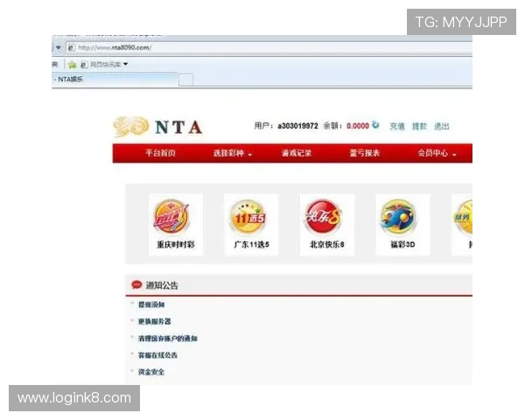Click the 充值 recharge link

click(397, 126)
